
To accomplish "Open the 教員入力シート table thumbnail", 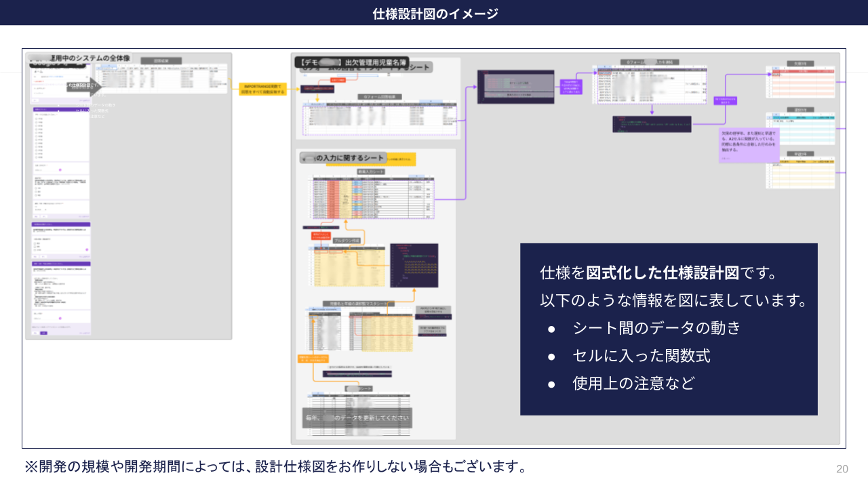I will click(x=373, y=198).
